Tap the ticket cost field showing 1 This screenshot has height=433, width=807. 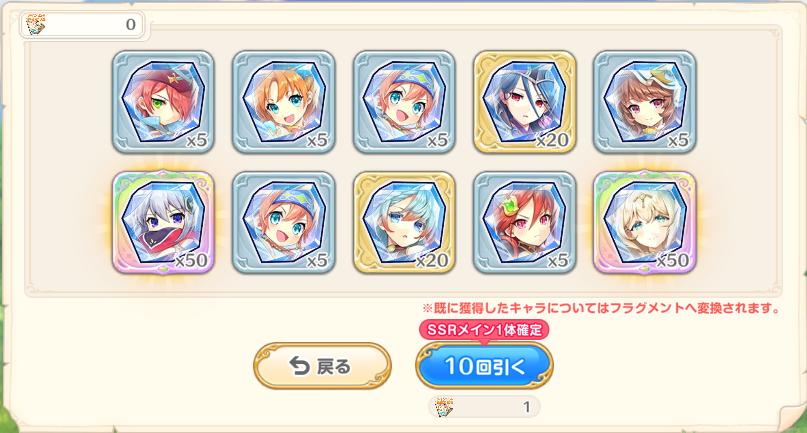tap(484, 407)
